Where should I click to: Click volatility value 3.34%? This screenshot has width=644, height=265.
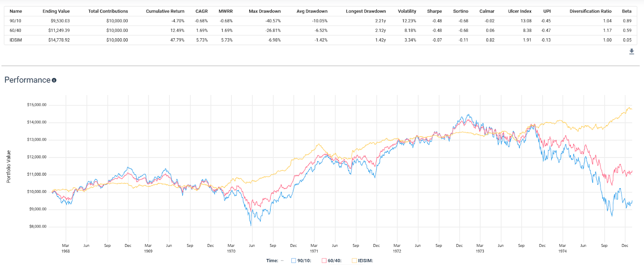click(x=410, y=40)
